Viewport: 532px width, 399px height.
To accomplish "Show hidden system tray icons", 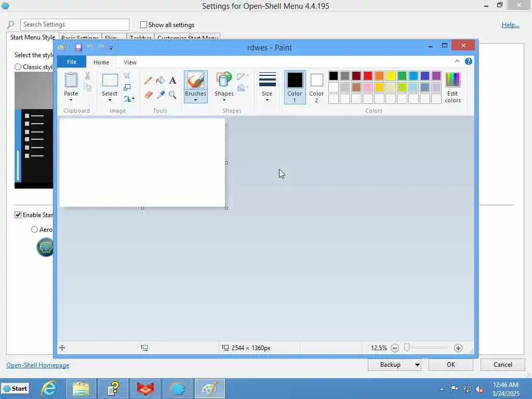I will [442, 389].
